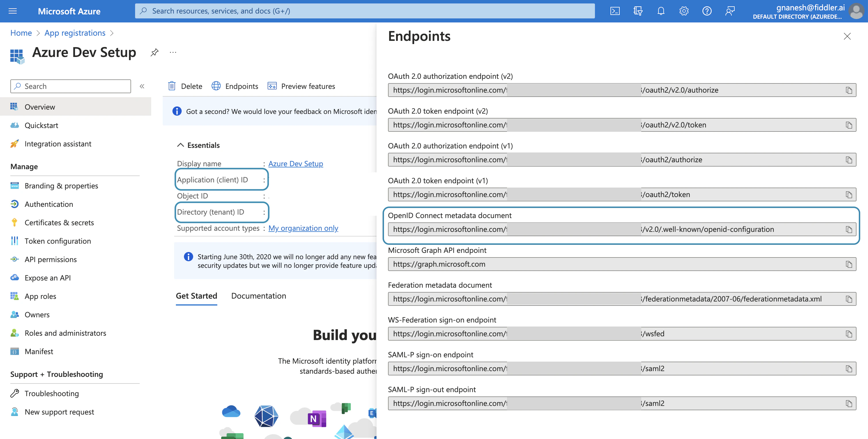Open the portal hamburger menu

(x=12, y=11)
